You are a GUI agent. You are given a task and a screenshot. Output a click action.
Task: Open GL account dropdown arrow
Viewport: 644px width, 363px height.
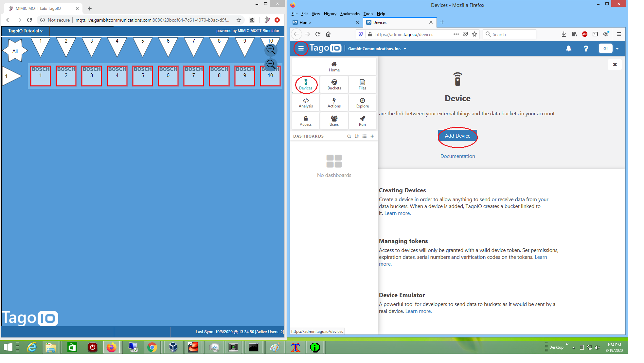[617, 49]
